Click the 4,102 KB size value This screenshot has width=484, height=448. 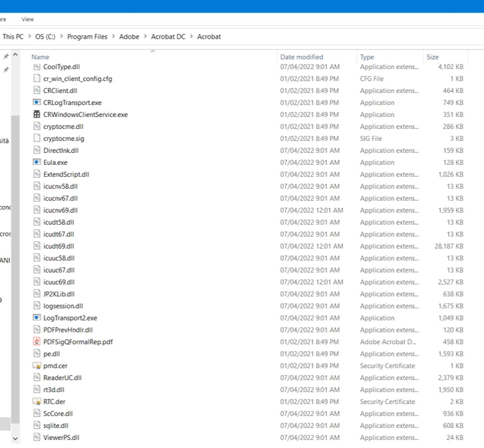tap(451, 66)
